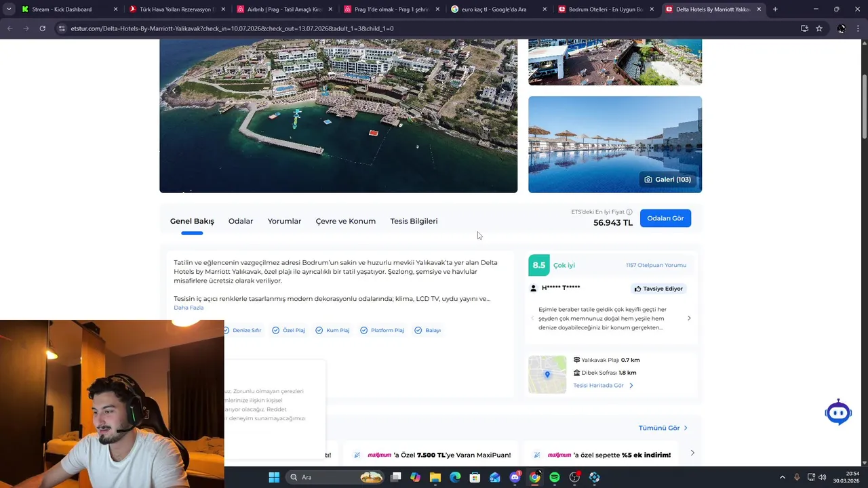Show hidden system tray icons
The height and width of the screenshot is (488, 868).
[782, 477]
